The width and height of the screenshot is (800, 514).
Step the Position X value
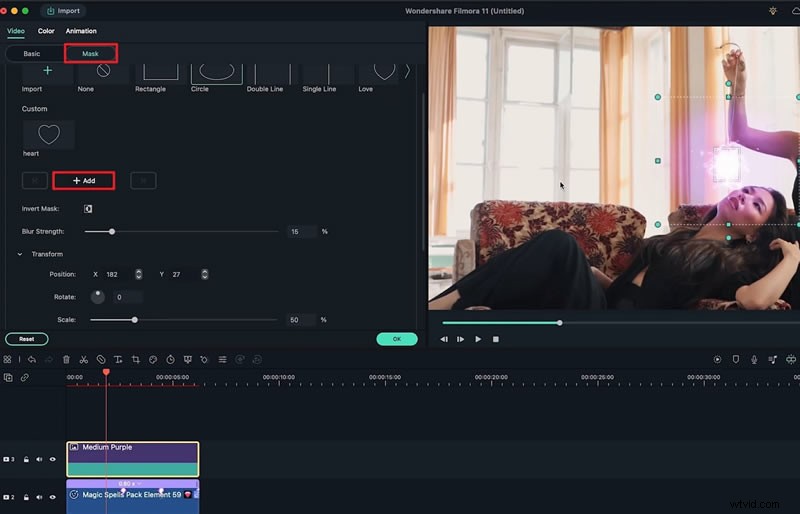[x=139, y=275]
